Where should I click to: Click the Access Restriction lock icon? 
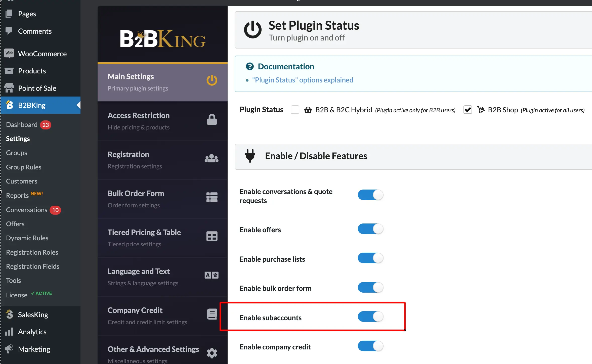tap(212, 119)
